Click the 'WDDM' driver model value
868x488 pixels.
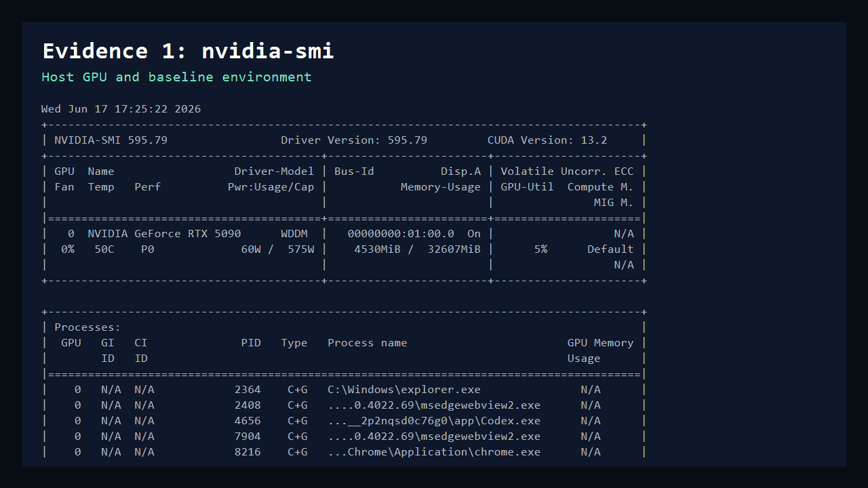click(x=294, y=234)
